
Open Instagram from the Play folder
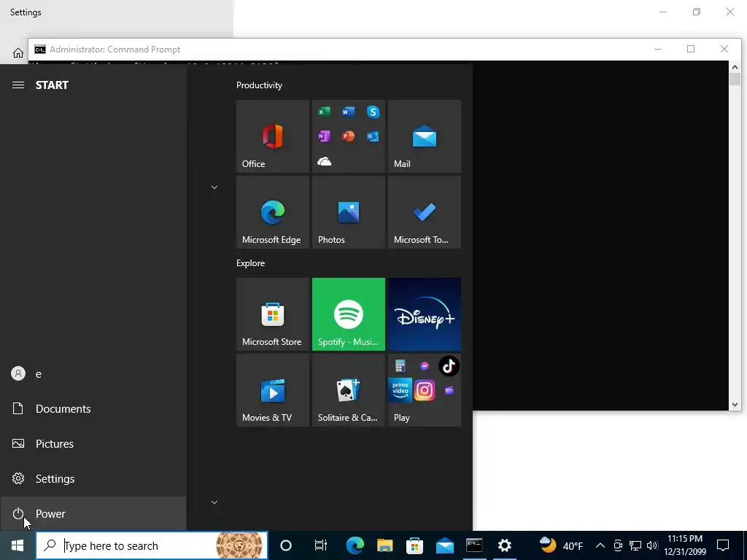(x=425, y=391)
